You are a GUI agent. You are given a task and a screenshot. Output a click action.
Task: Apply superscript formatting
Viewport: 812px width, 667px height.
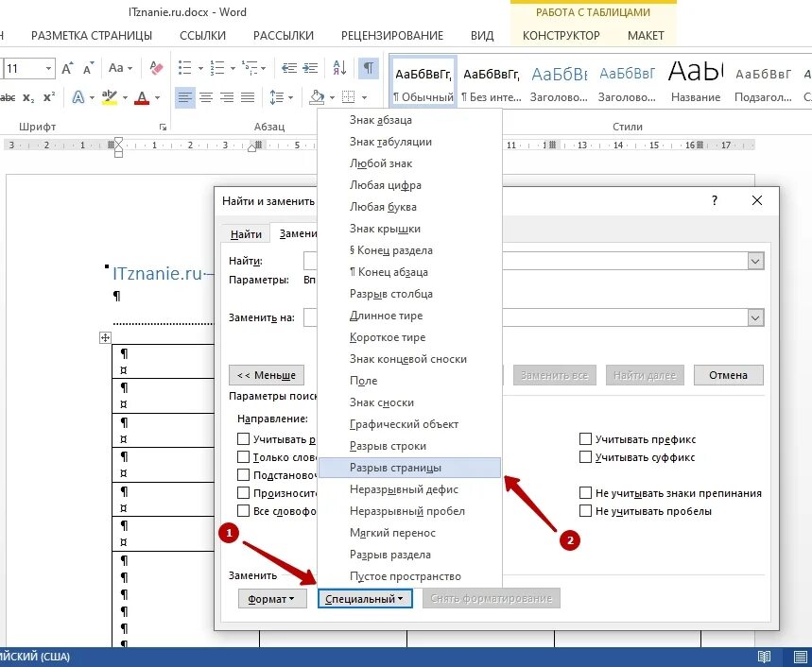[49, 97]
